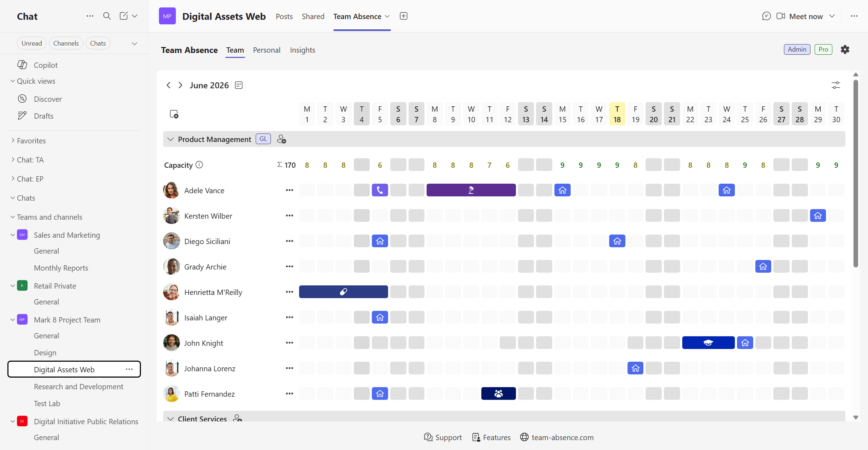Open Adele Vance row options menu
The image size is (868, 450).
tap(290, 190)
